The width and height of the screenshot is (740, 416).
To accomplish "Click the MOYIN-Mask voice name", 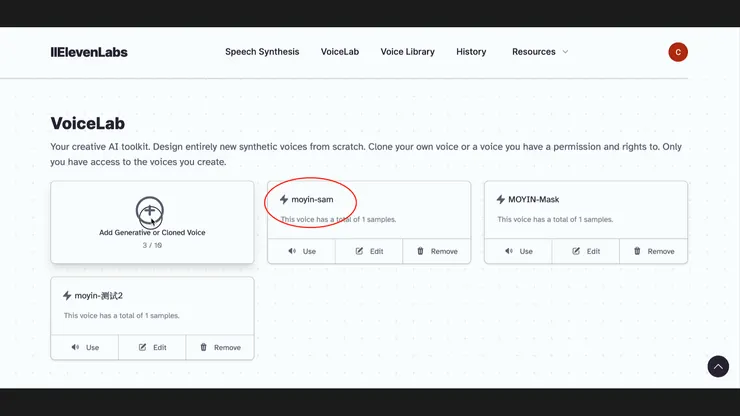I will [x=533, y=199].
